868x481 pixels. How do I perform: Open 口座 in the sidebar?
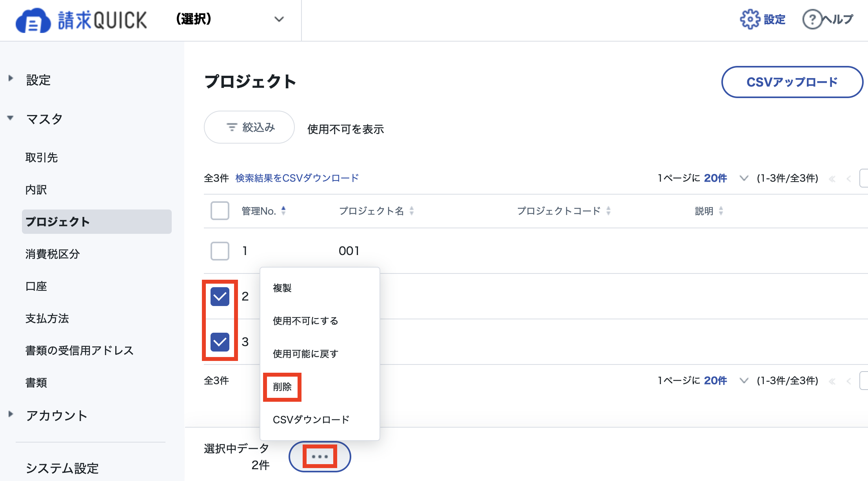pos(36,286)
